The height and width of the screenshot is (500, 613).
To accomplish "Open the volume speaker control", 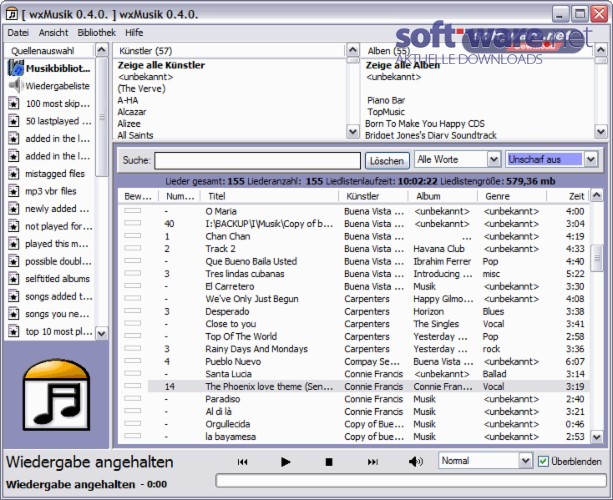I will 416,462.
